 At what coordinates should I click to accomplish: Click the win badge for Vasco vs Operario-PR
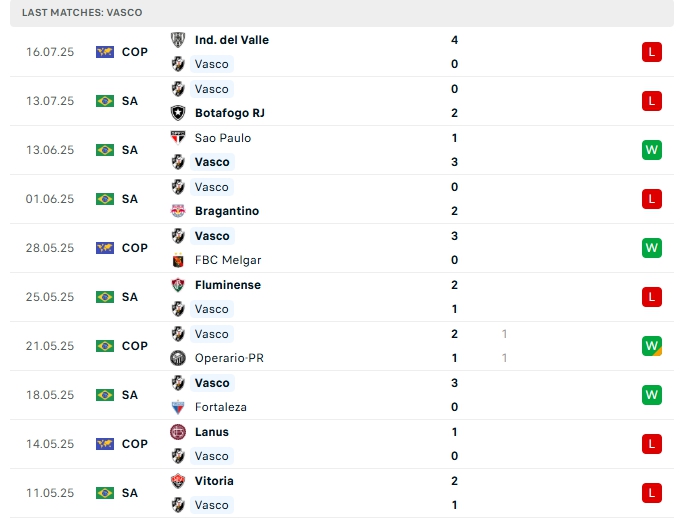tap(652, 346)
